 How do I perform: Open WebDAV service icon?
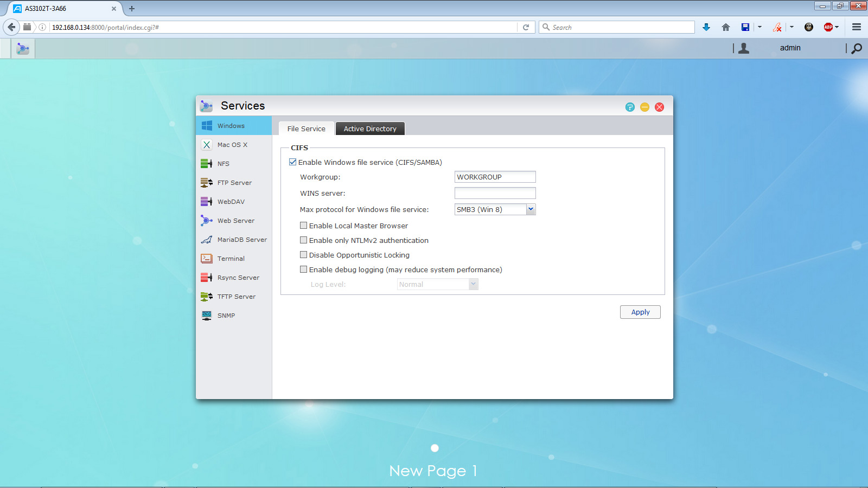tap(207, 202)
